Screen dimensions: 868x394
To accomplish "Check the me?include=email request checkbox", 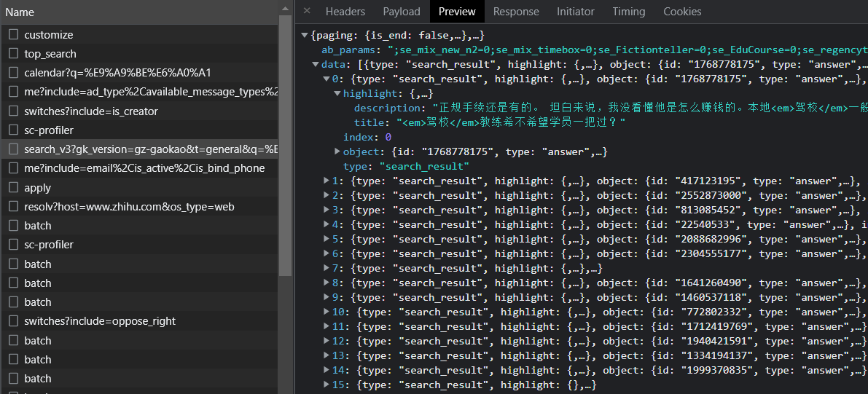I will [x=13, y=168].
